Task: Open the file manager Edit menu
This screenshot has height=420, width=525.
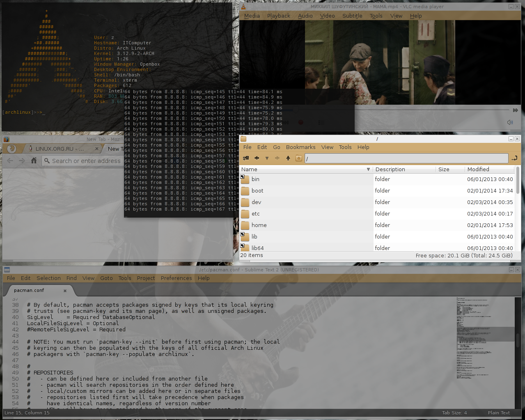Action: coord(262,147)
